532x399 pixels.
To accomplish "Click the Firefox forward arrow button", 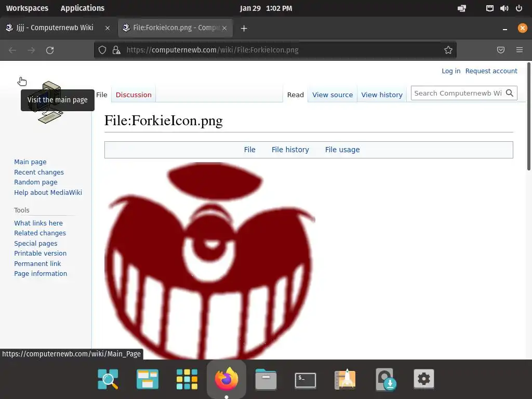I will [31, 50].
